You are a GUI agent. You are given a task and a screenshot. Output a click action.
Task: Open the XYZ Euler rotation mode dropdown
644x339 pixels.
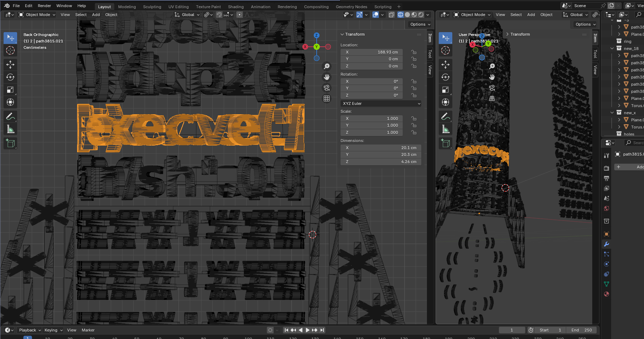[x=381, y=103]
